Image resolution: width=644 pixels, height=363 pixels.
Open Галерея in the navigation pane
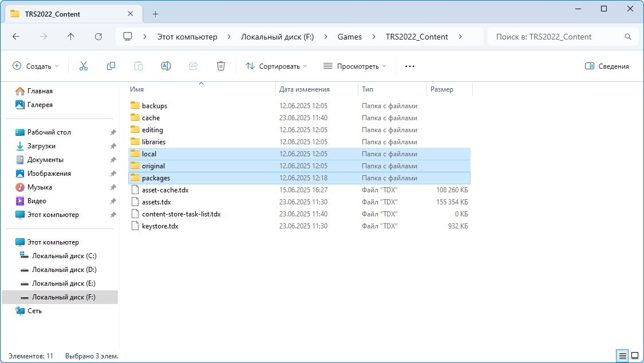click(x=40, y=105)
